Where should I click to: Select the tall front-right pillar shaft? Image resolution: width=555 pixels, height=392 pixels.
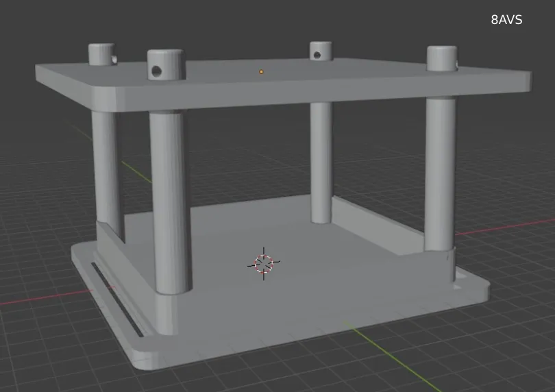tap(440, 171)
